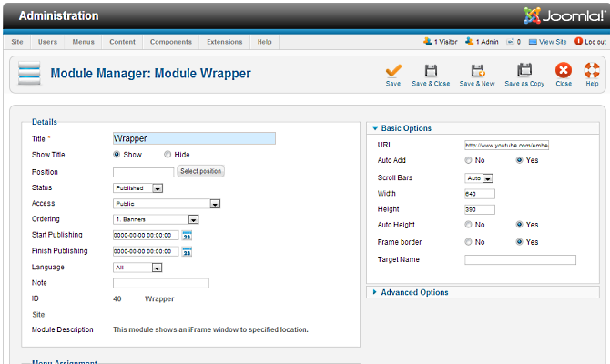
Task: Expand the Advanced Options section
Action: (414, 292)
